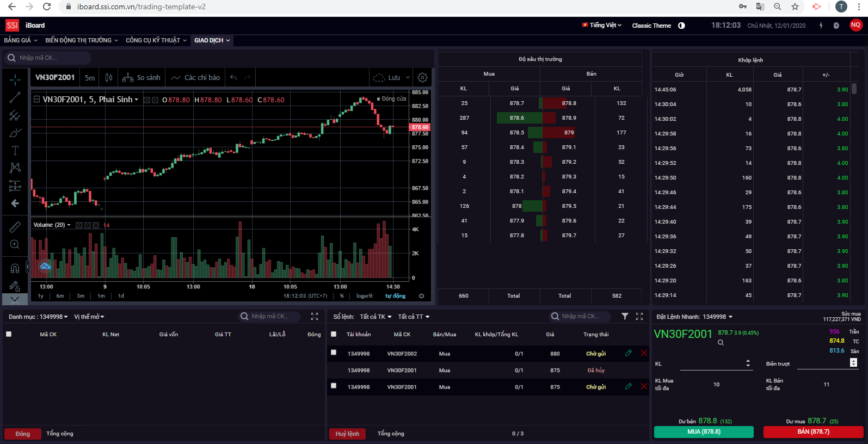Screen dimensions: 868x444
Task: Check the select-all box in order list header
Action: [x=334, y=334]
